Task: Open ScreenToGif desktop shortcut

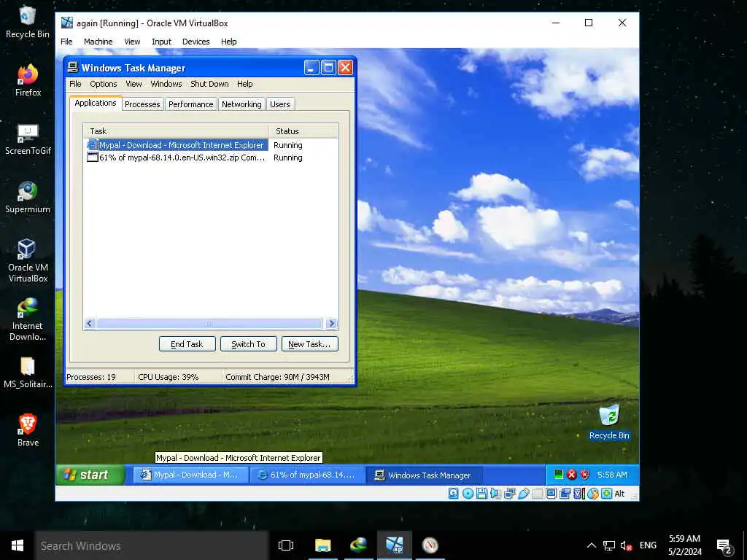Action: point(28,139)
